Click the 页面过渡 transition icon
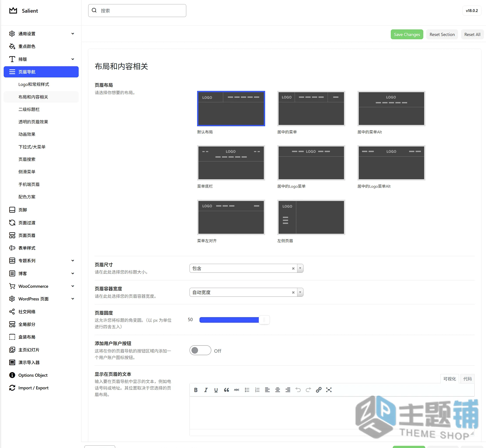 pos(12,223)
